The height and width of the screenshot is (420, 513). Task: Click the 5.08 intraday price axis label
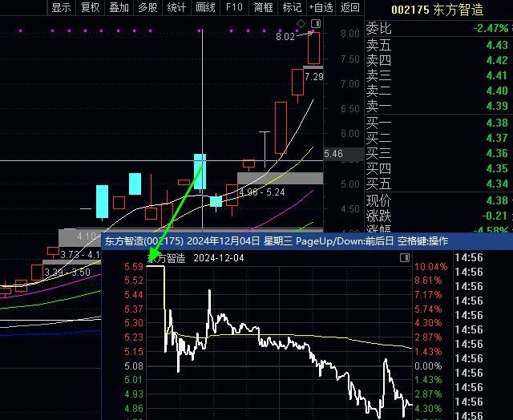coord(134,365)
